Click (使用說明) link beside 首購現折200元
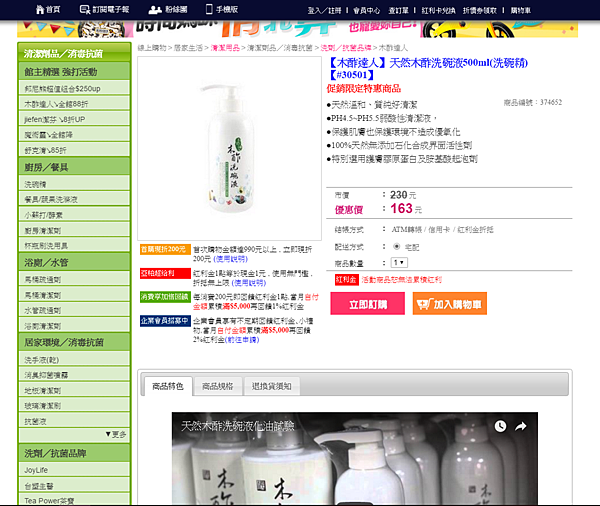This screenshot has width=600, height=506. point(230,259)
